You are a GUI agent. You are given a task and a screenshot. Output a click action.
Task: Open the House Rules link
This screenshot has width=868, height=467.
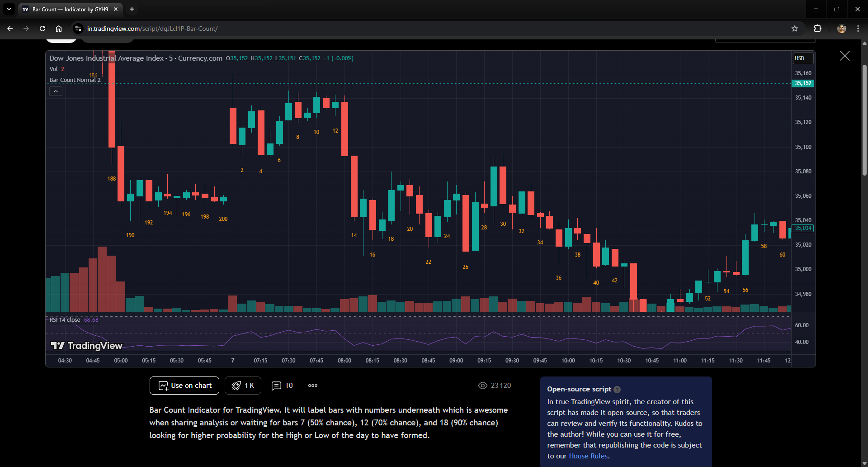point(588,456)
